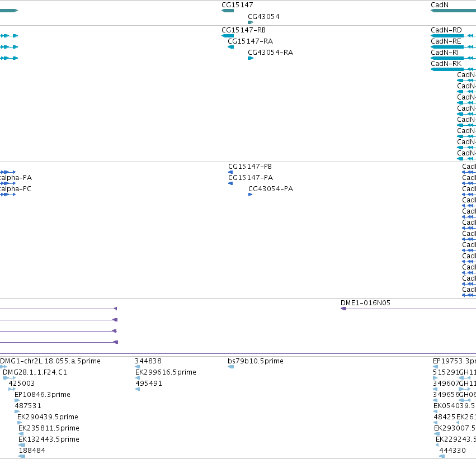The width and height of the screenshot is (476, 459).
Task: Select transcript CG15147-RB
Action: point(243,30)
